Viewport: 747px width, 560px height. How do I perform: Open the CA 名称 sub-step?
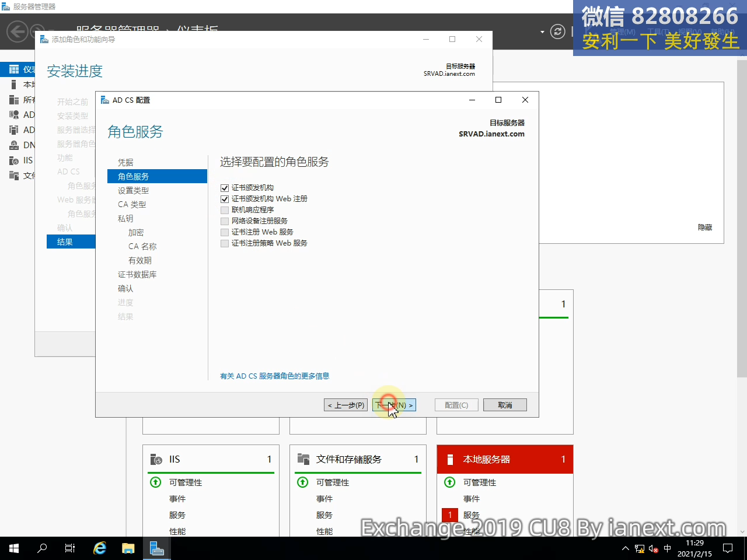[142, 246]
